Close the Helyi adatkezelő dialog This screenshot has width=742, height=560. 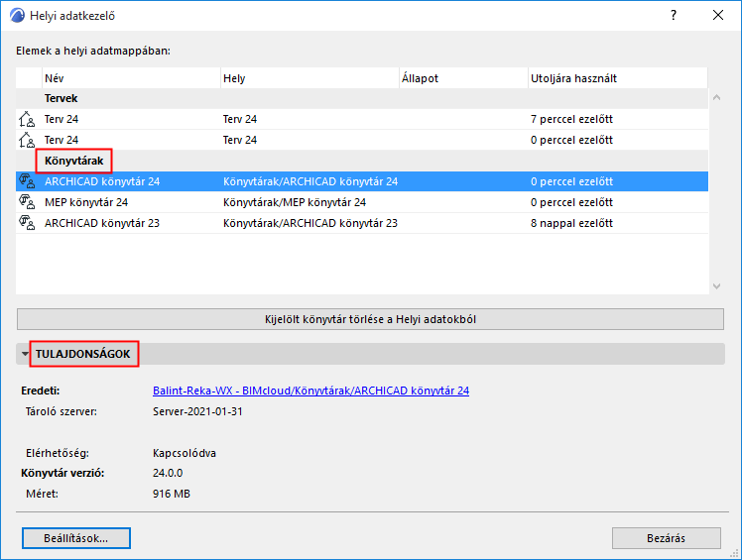pyautogui.click(x=718, y=15)
